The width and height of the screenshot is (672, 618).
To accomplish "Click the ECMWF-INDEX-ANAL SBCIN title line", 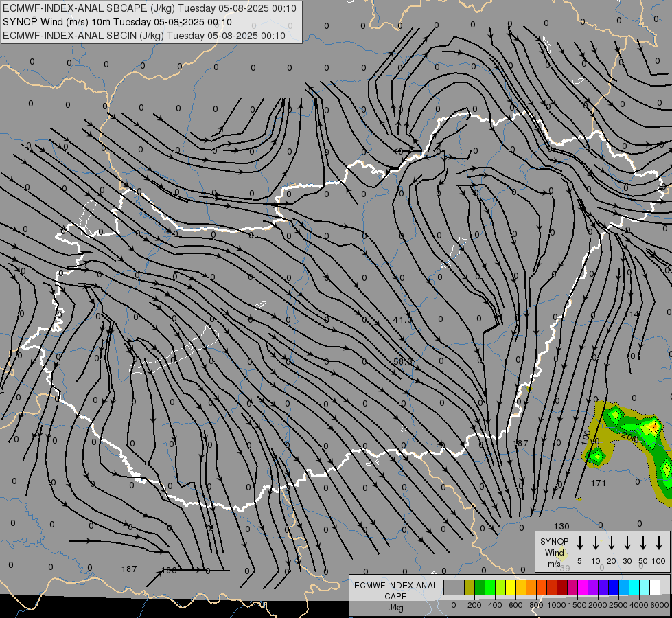I will pos(144,36).
